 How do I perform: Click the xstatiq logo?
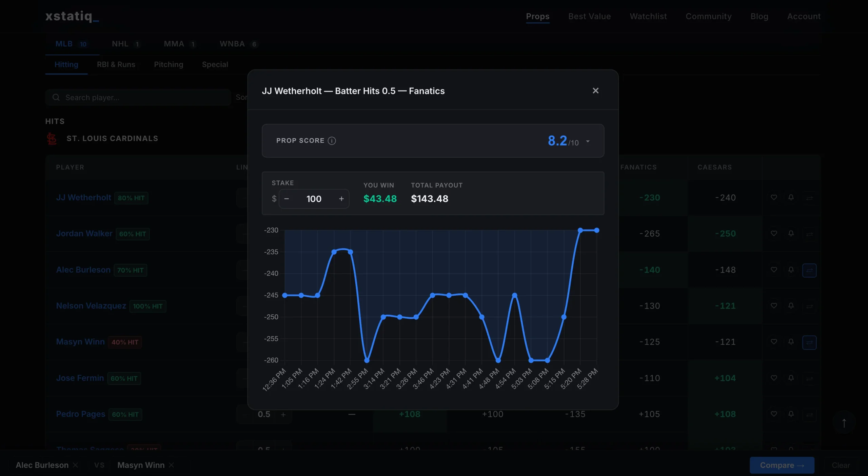coord(72,16)
